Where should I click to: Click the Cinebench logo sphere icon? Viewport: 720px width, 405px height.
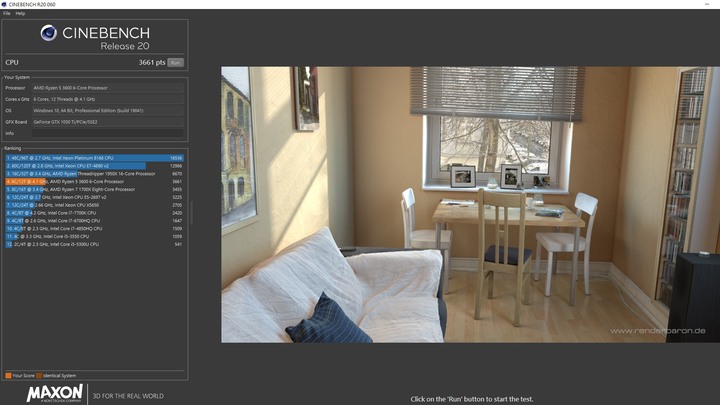49,33
